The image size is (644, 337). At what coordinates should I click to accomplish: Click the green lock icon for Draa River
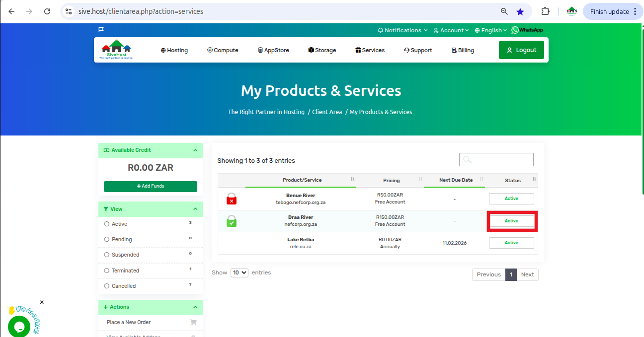232,221
